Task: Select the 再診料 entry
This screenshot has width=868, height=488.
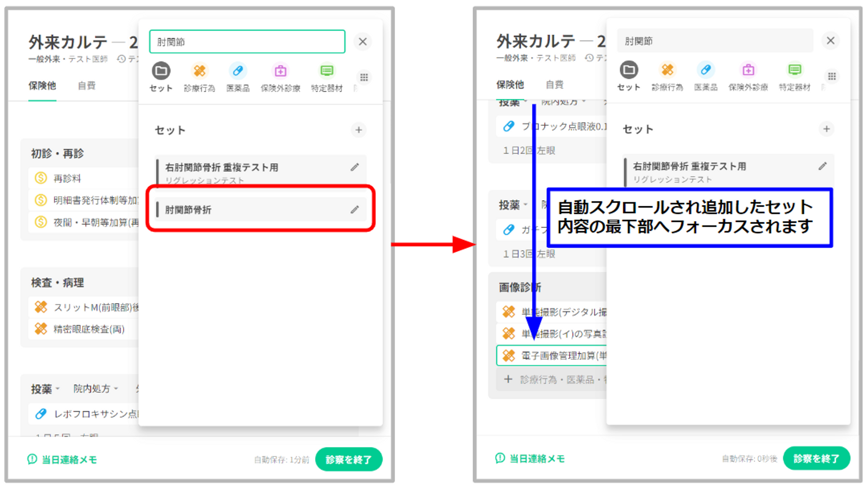Action: [x=84, y=178]
